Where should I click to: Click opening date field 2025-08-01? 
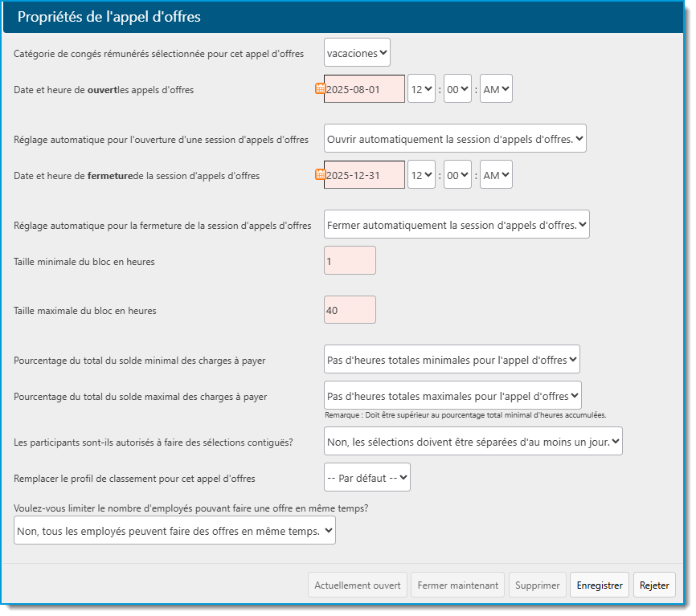(x=364, y=88)
